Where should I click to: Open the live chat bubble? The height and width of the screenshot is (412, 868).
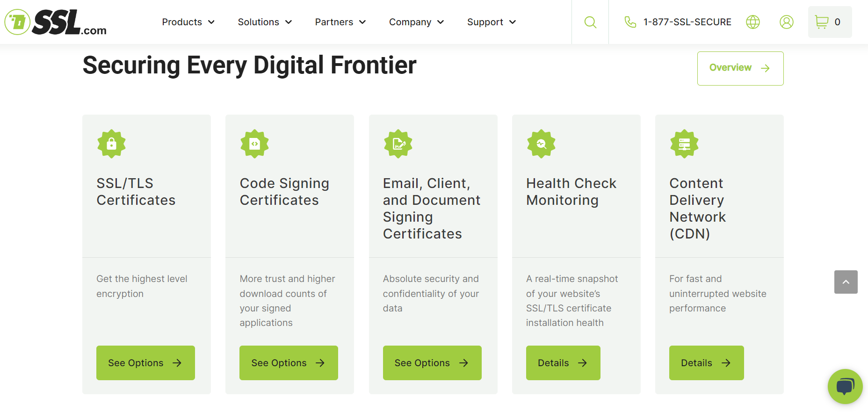(845, 386)
